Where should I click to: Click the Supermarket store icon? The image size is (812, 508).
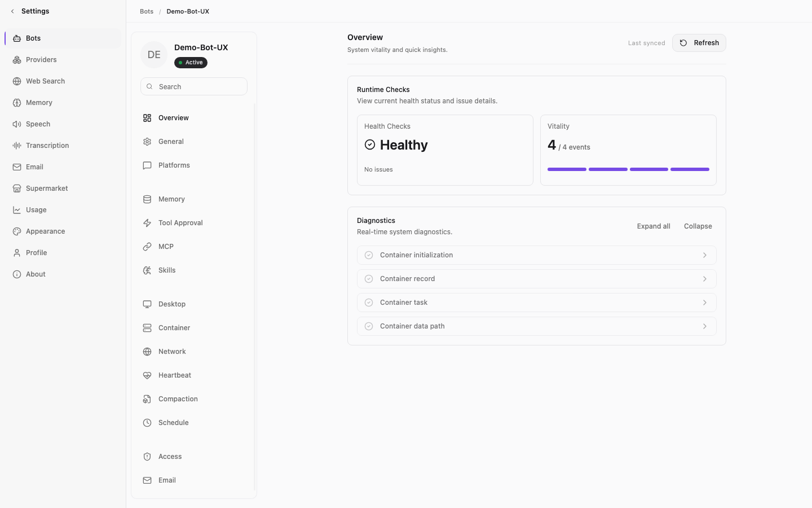tap(17, 189)
